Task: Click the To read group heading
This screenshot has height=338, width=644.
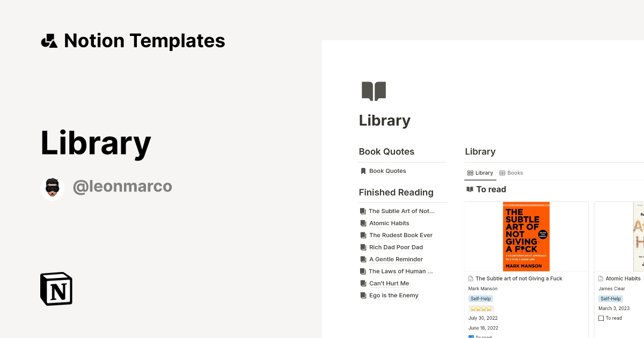Action: 491,189
